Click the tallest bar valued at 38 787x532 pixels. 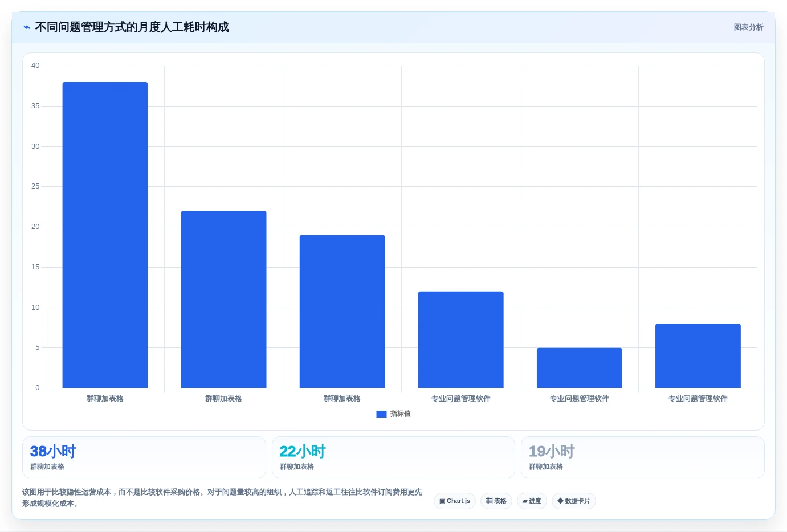[x=105, y=235]
